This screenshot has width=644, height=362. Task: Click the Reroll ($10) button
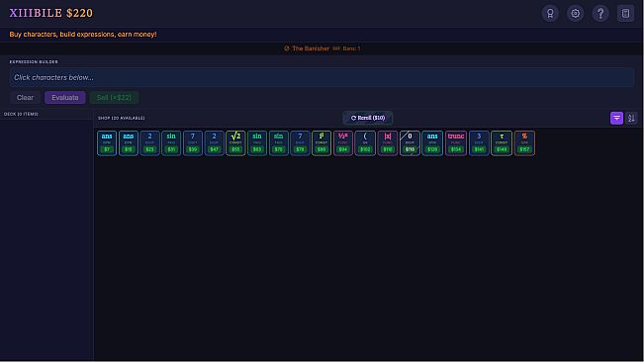point(368,118)
